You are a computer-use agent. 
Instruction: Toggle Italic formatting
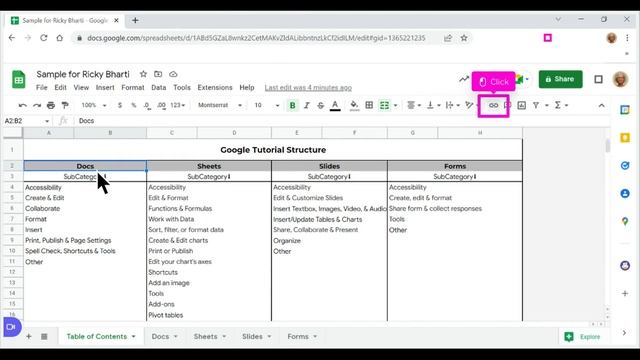coord(307,105)
